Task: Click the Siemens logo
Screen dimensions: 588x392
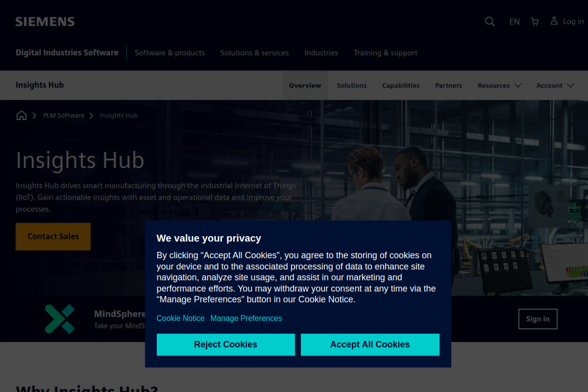Action: click(x=45, y=22)
